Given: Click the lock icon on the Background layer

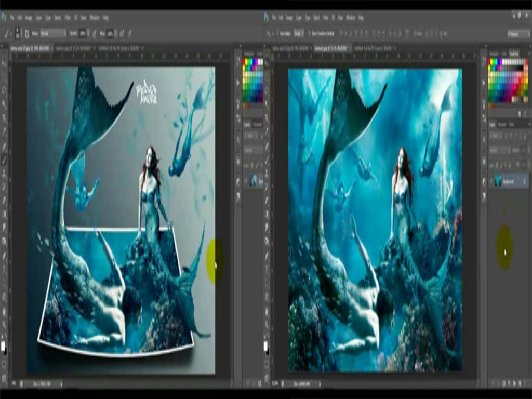Looking at the screenshot, I should (x=524, y=182).
